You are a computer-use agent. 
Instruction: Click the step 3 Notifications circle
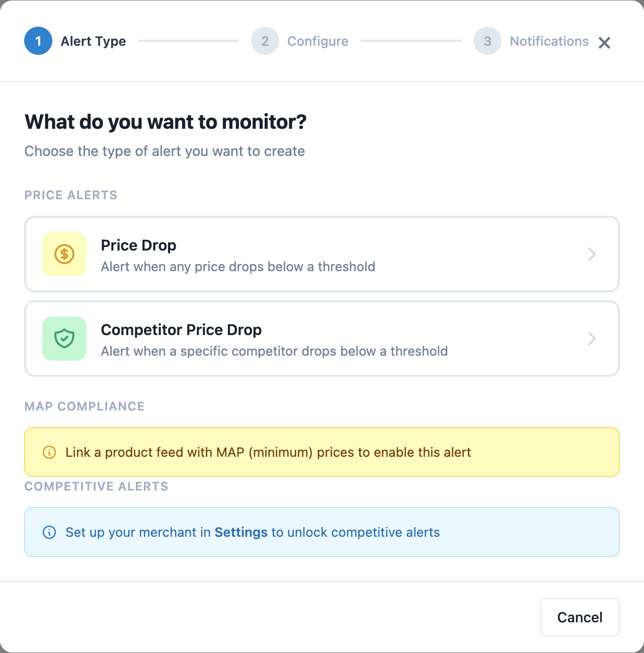pos(487,41)
